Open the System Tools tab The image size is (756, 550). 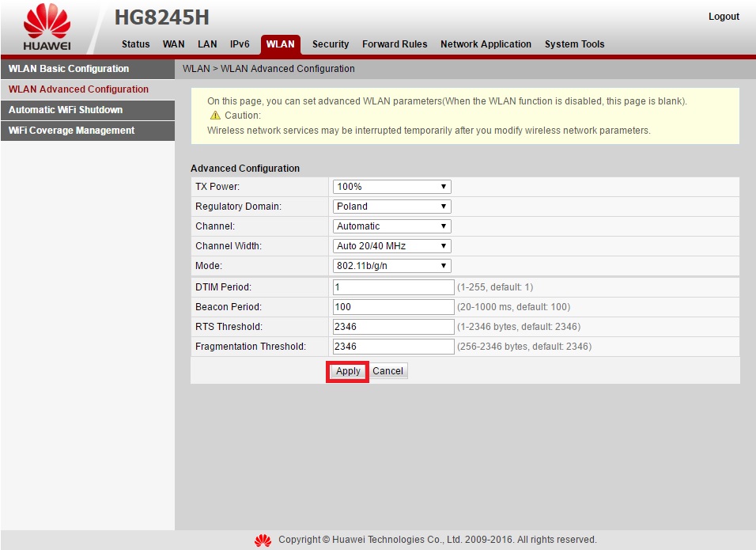tap(574, 44)
